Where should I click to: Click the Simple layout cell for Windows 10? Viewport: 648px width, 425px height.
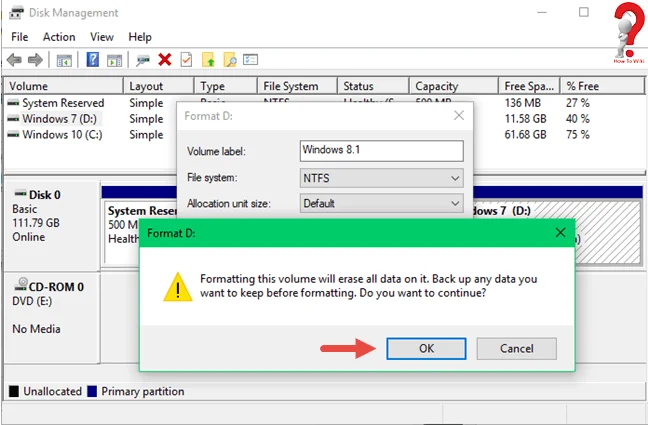[x=146, y=134]
